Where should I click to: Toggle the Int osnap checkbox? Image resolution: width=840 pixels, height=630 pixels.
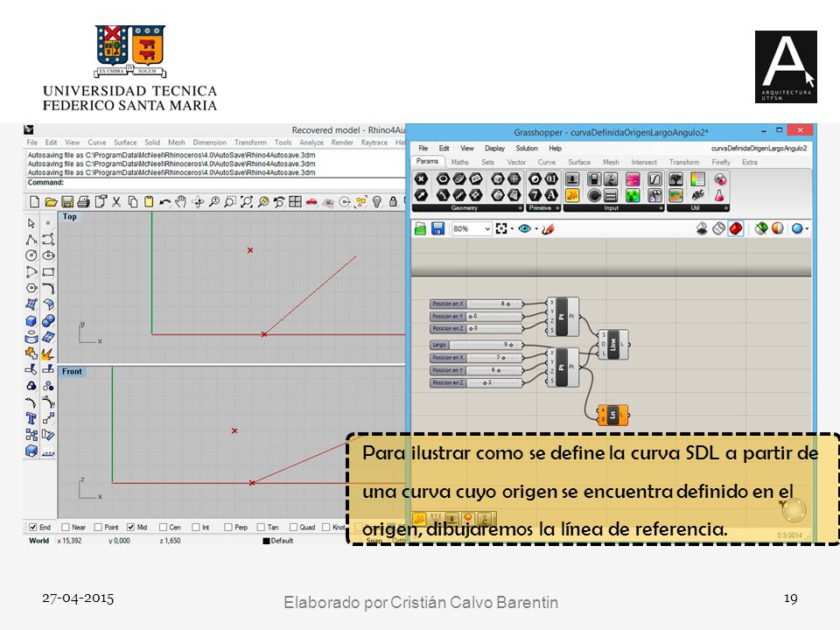[196, 527]
